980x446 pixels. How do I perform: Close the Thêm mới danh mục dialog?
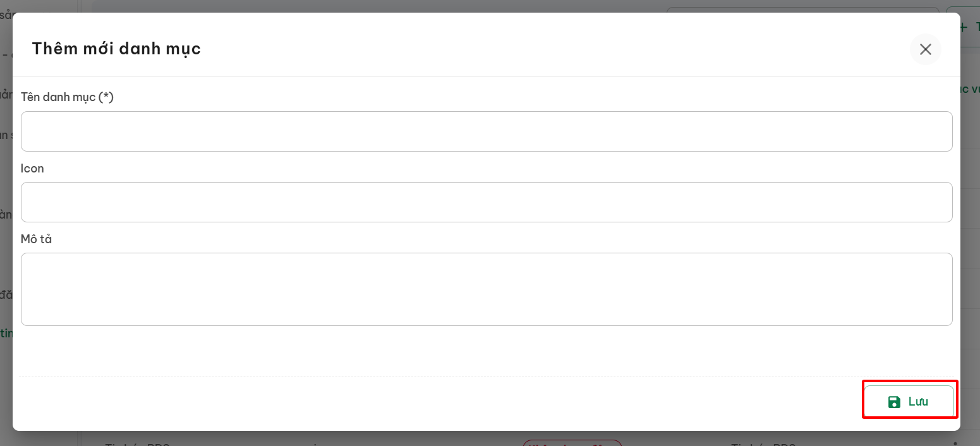925,49
